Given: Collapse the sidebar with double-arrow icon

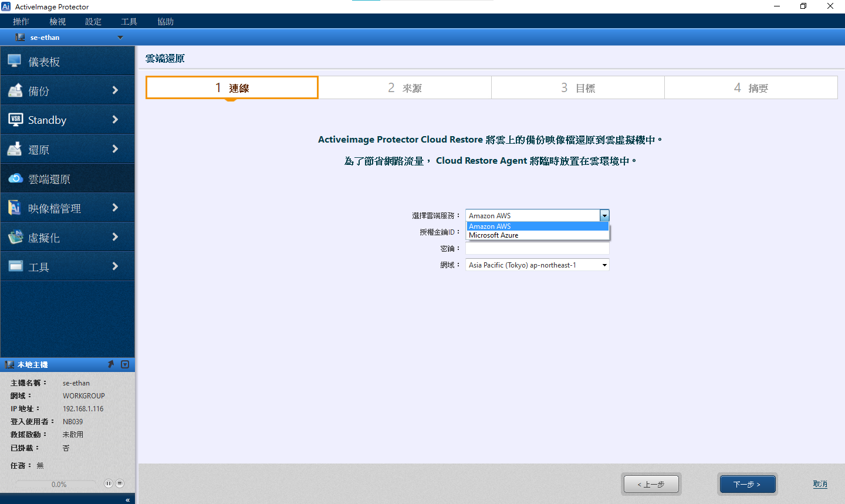Looking at the screenshot, I should click(x=127, y=500).
